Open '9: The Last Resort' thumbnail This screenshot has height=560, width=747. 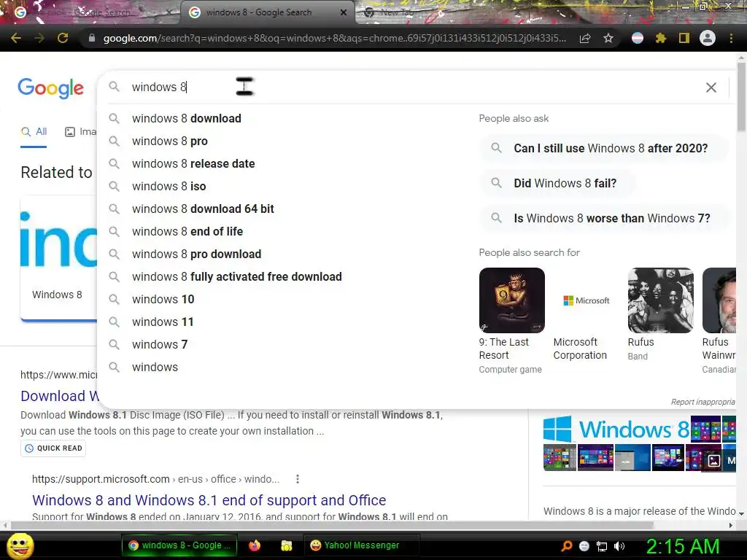[511, 300]
